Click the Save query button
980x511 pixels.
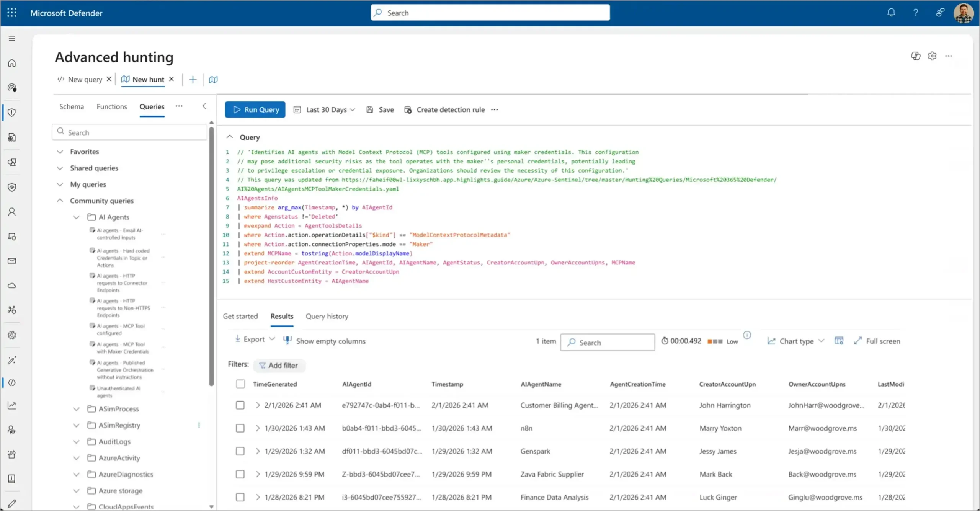pos(380,110)
